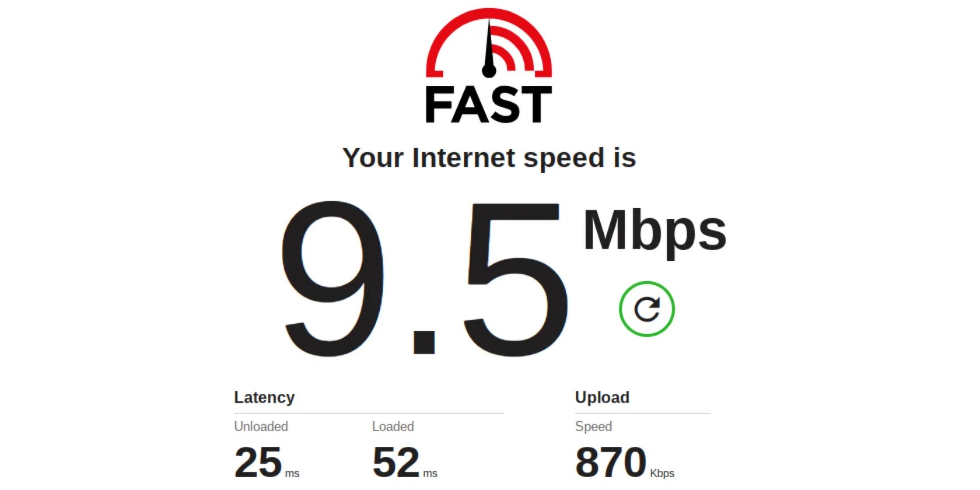Click the Latency section heading

(264, 397)
